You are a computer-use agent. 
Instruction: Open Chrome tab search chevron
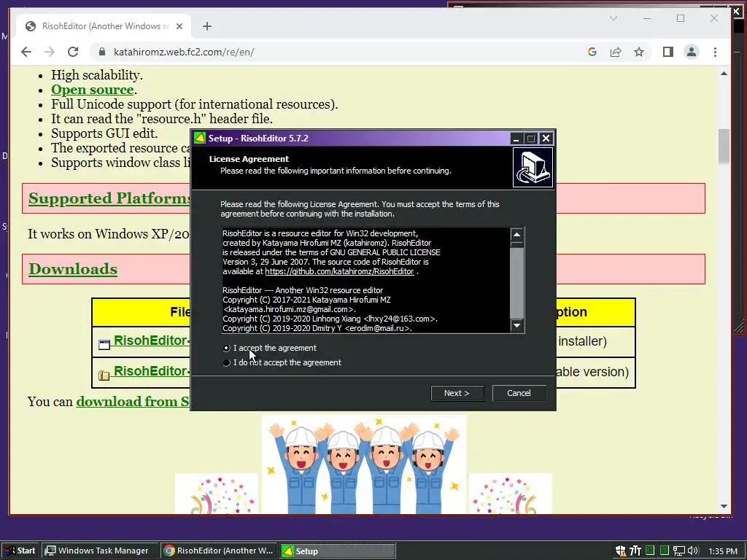click(613, 18)
